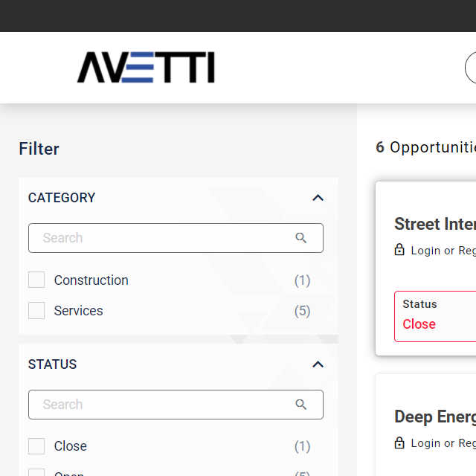Click the Construction category label

point(91,280)
